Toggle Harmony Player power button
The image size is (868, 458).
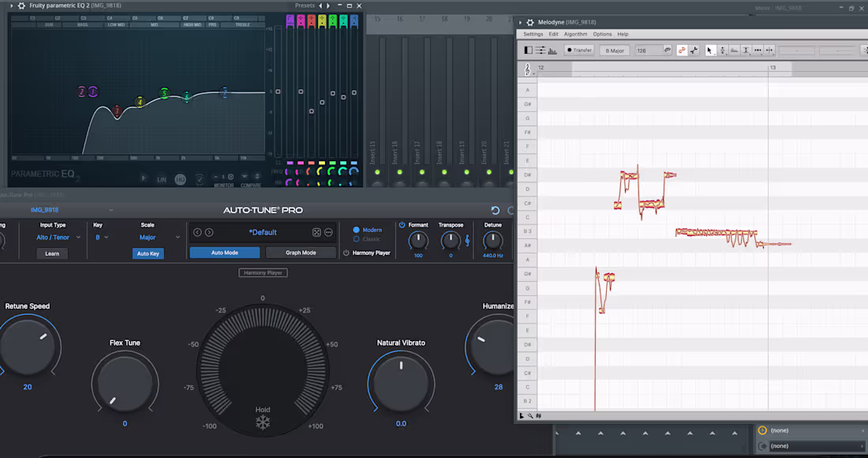tap(346, 253)
